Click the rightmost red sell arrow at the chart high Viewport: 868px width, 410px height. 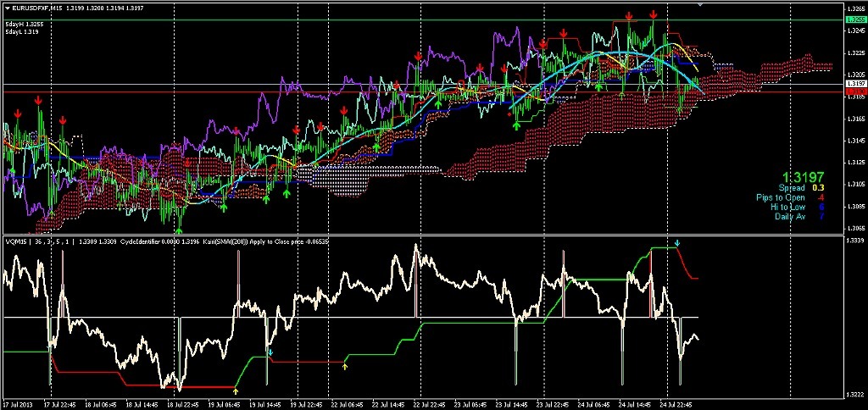[654, 15]
